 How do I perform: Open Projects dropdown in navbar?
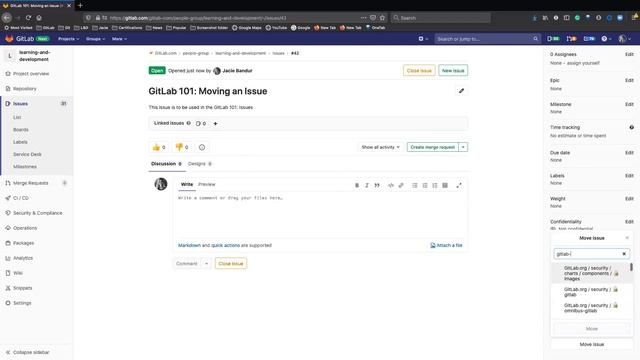[68, 39]
